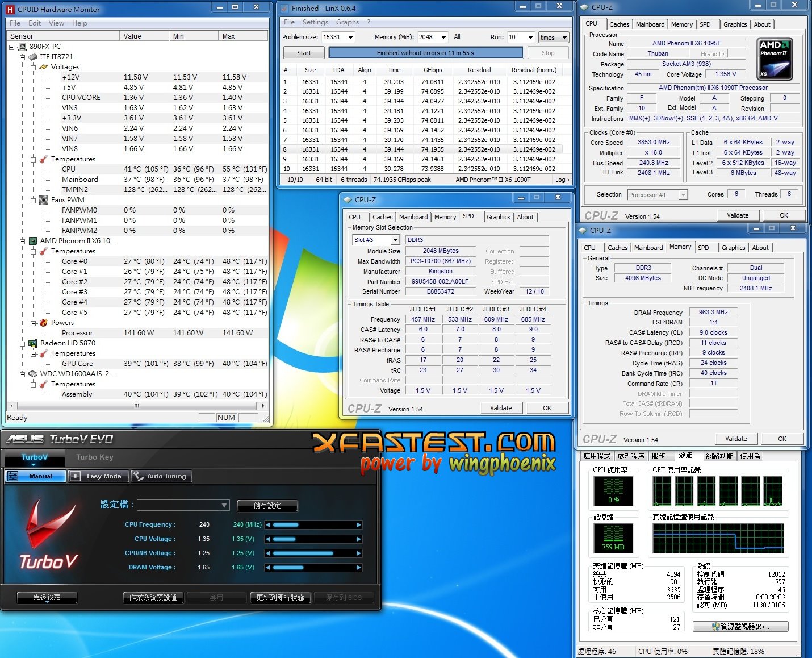Click the CPU Frequency decrease arrow
The width and height of the screenshot is (812, 658).
tap(268, 525)
